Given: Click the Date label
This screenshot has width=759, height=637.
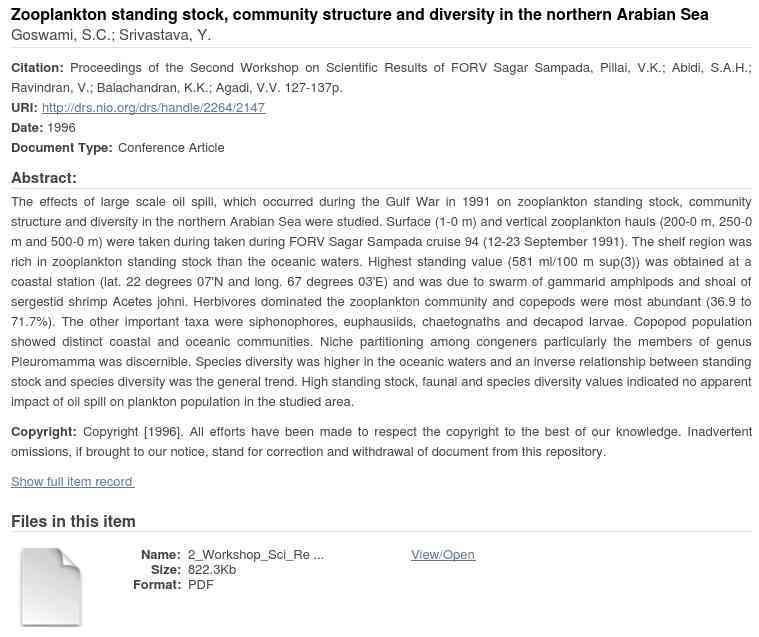Looking at the screenshot, I should [x=27, y=128].
